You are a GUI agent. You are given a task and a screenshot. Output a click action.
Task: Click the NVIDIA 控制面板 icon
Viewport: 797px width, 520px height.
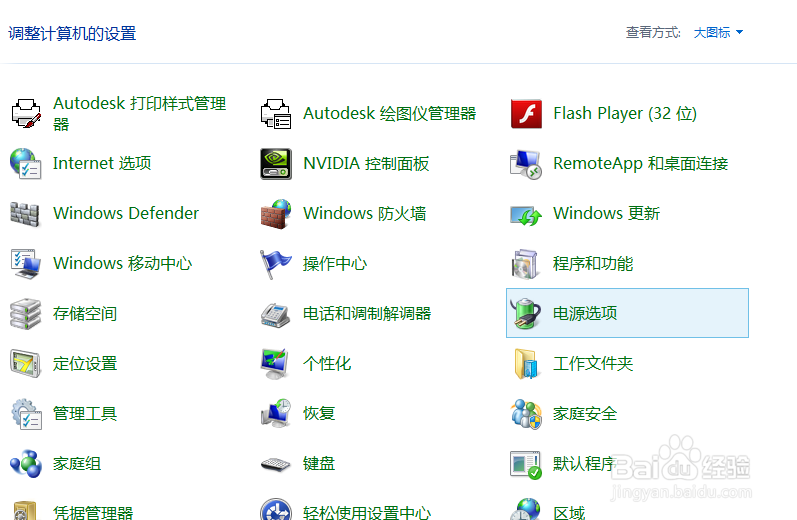[276, 164]
